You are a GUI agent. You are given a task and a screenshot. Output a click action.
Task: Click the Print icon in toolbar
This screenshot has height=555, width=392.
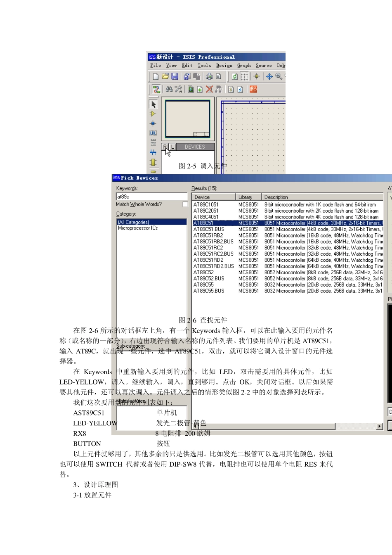(x=209, y=76)
